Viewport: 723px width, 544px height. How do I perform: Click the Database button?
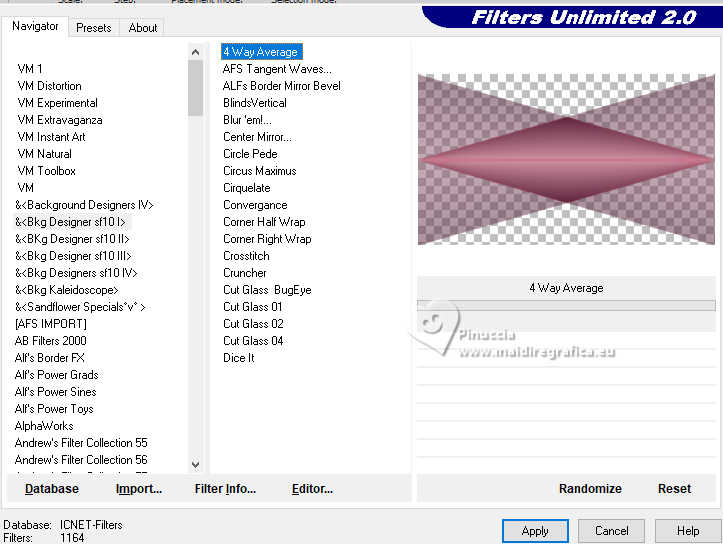tap(52, 489)
